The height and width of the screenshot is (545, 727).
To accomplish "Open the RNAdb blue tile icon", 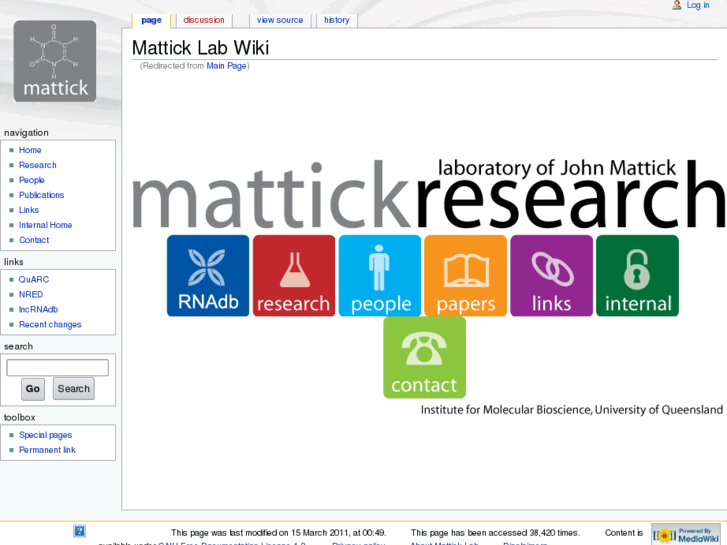I will coord(208,276).
